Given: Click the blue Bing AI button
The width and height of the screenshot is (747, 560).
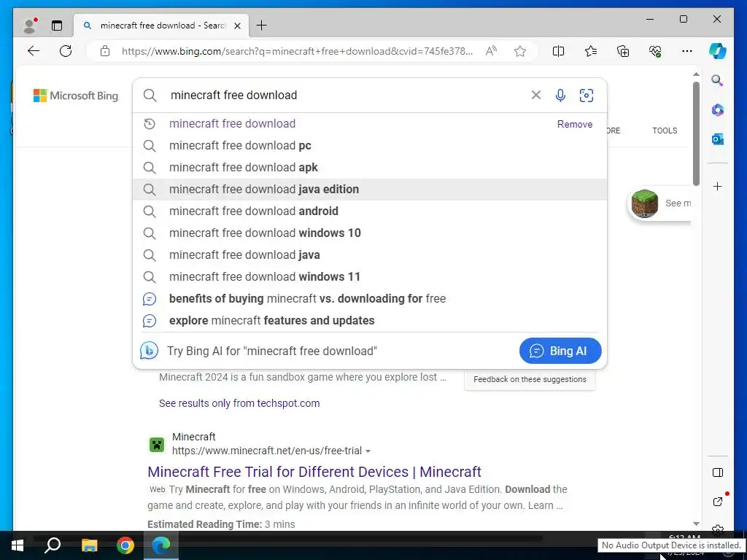Looking at the screenshot, I should [560, 351].
